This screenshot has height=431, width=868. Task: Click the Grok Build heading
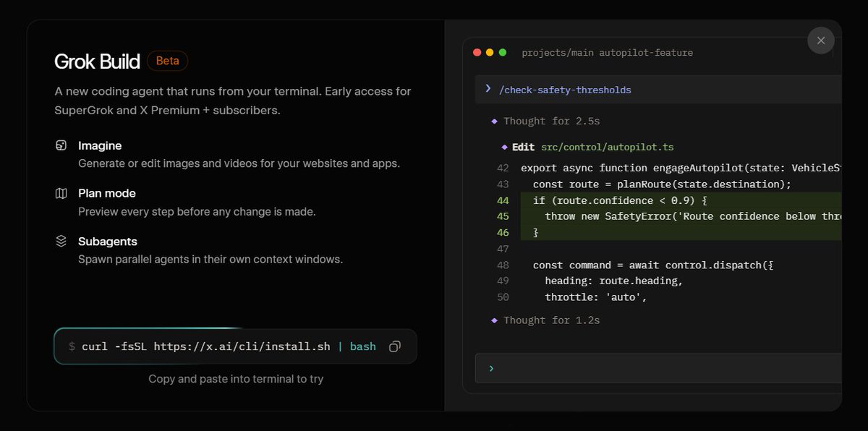[x=97, y=61]
